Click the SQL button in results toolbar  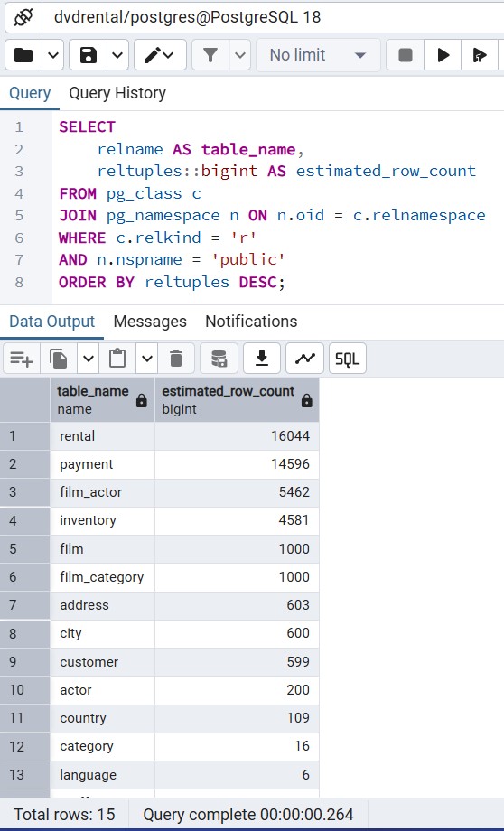pos(347,359)
